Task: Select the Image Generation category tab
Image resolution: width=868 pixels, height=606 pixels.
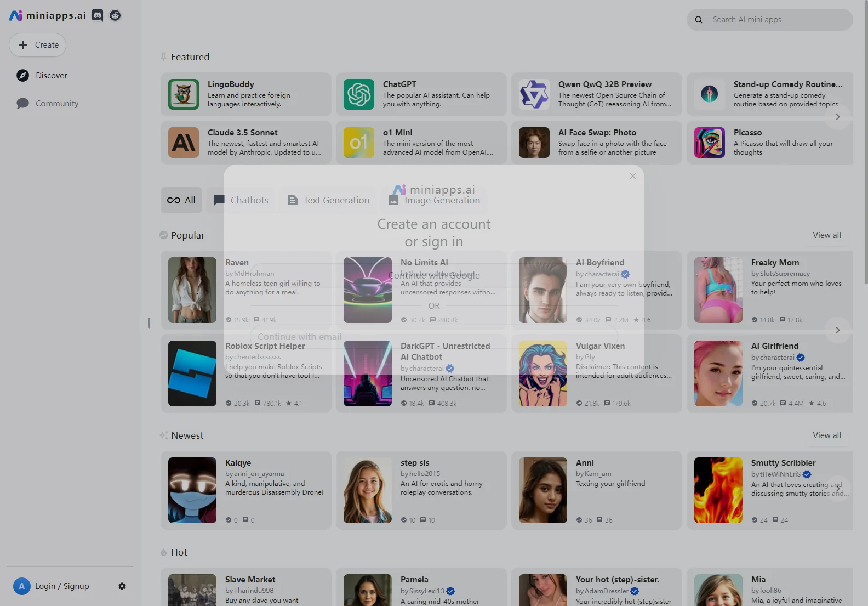Action: (x=435, y=200)
